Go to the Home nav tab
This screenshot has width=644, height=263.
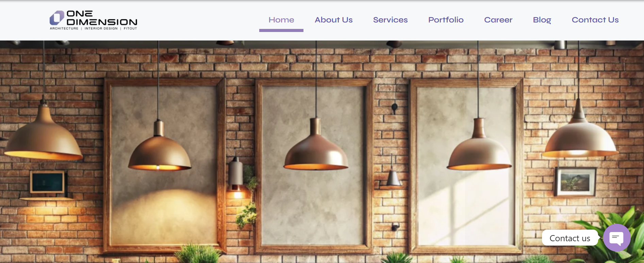(x=281, y=20)
